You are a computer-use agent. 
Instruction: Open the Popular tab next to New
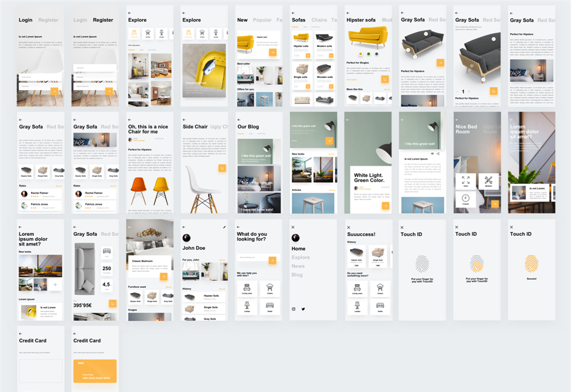tap(262, 20)
